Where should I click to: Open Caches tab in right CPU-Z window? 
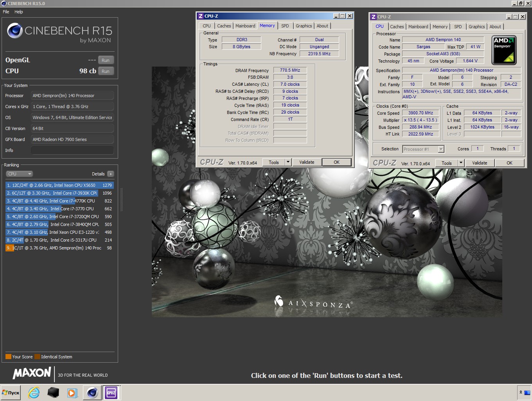[x=397, y=27]
